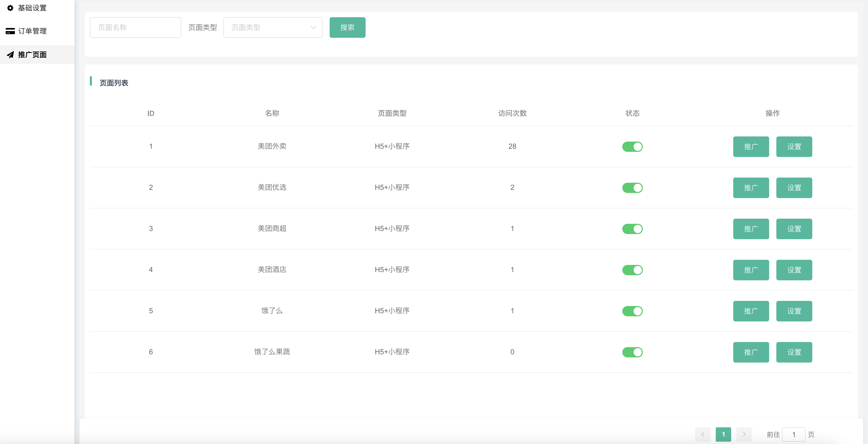Click the 名称 column header
868x444 pixels.
tap(272, 113)
